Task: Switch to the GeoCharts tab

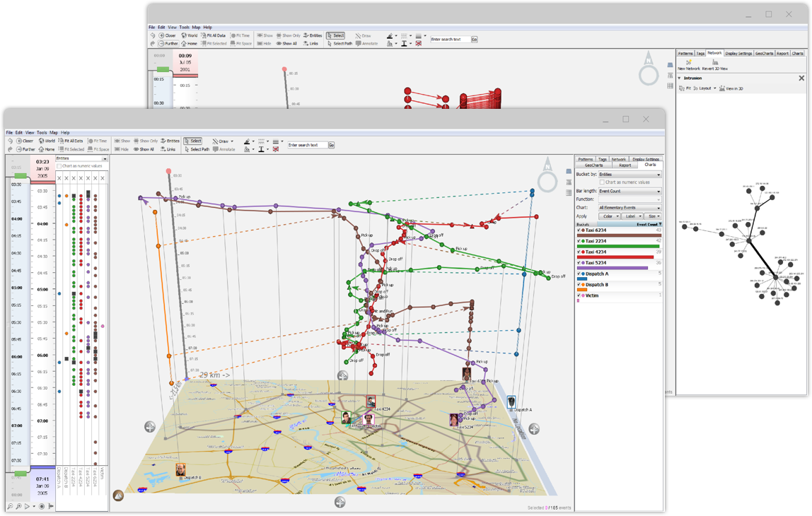Action: tap(593, 165)
